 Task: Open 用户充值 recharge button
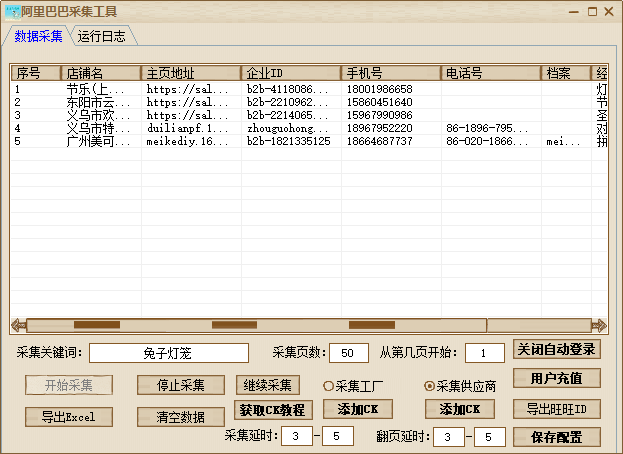coord(557,378)
